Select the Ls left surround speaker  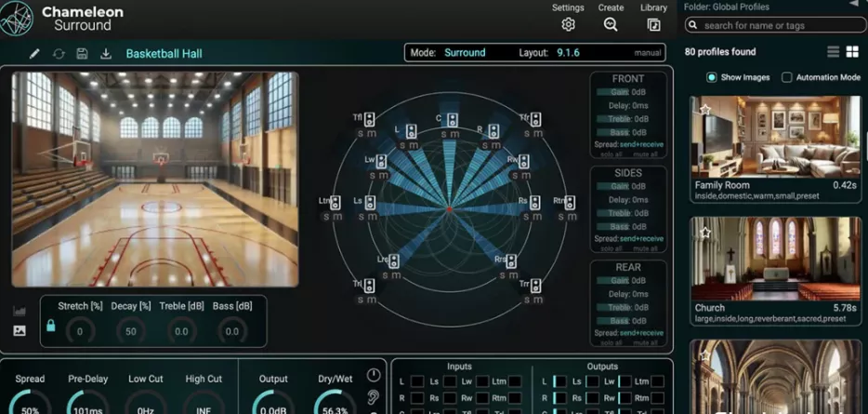pos(370,202)
